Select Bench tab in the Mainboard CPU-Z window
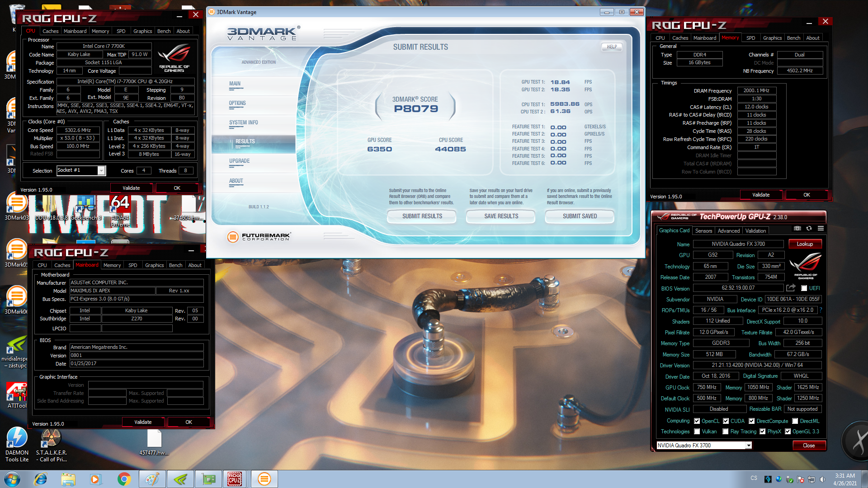Viewport: 868px width, 488px height. pos(175,265)
